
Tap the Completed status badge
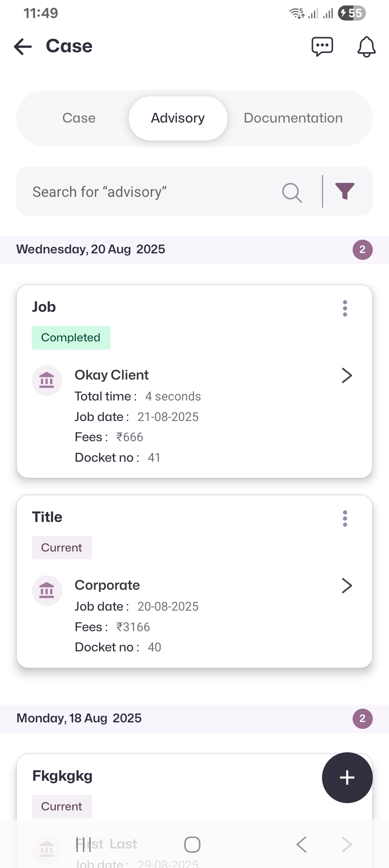71,338
